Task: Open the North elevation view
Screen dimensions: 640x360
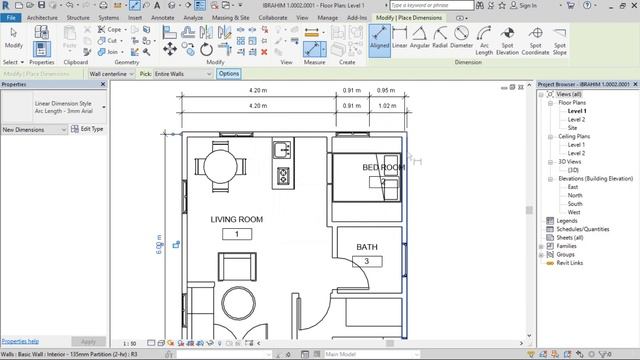Action: (x=575, y=196)
